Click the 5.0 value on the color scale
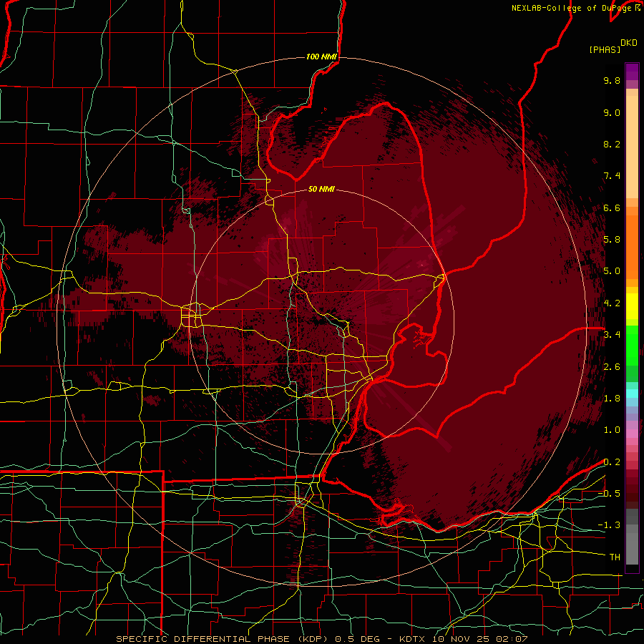Screen dimensions: 644x644 612,271
